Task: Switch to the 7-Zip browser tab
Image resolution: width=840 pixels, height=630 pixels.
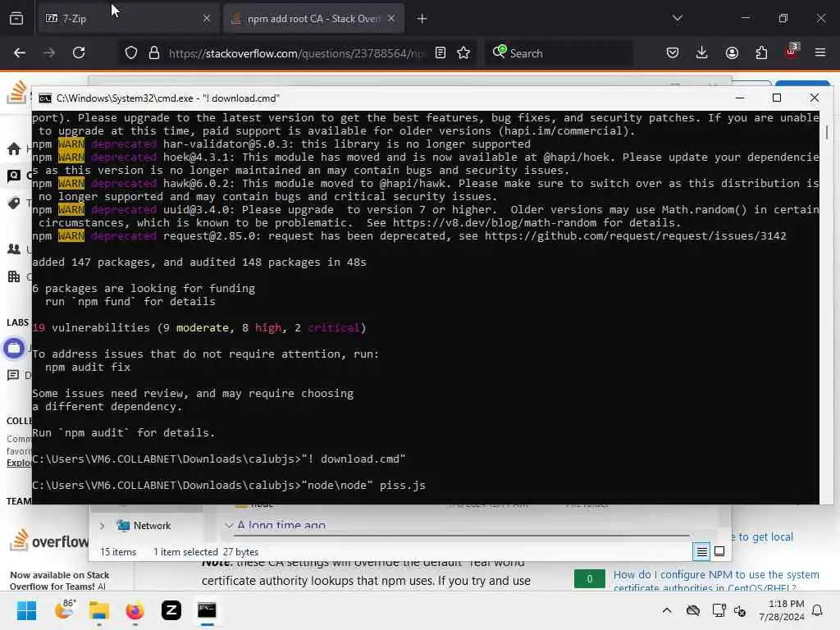Action: click(x=128, y=19)
